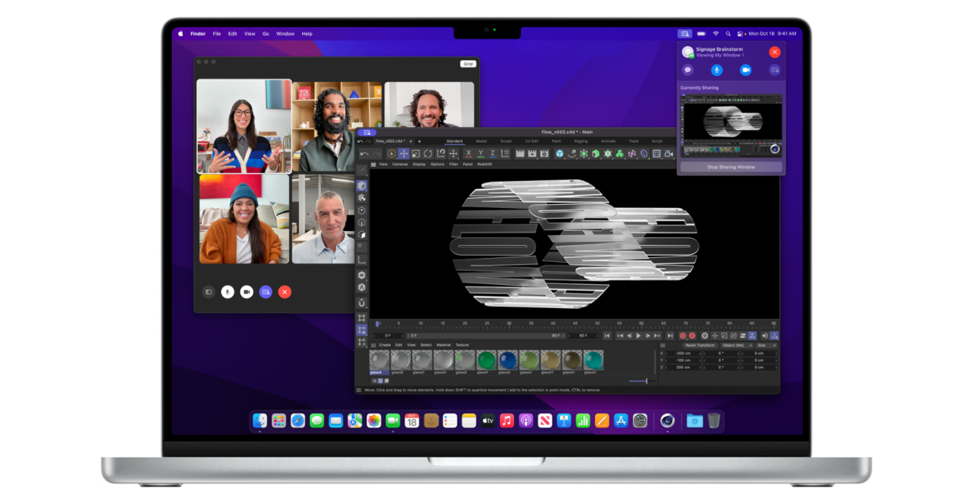Click timeline ruler at frame 30

509,325
